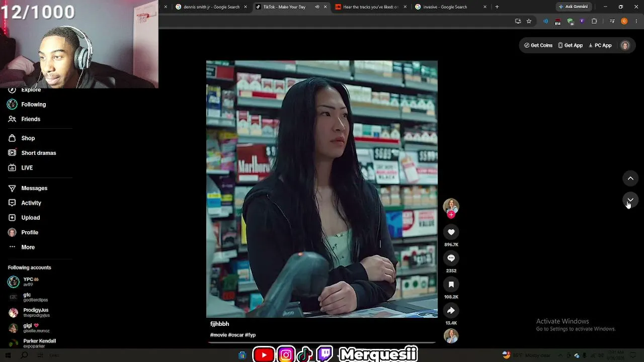Go to the previous video with up chevron

[x=630, y=178]
